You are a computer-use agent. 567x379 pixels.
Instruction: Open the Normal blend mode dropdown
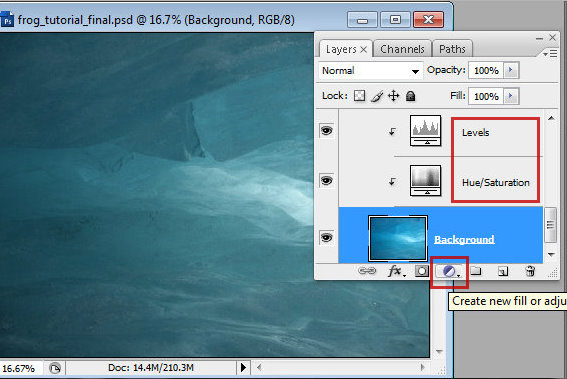(371, 71)
